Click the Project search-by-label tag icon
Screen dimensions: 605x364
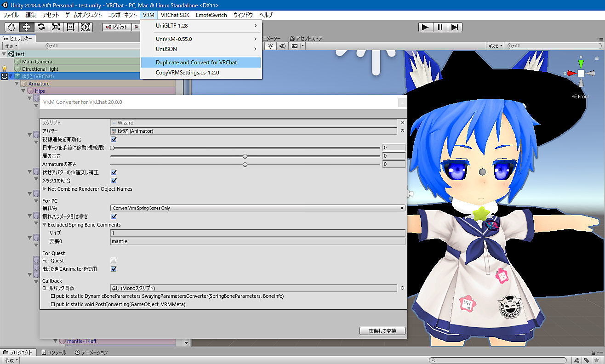pos(587,360)
